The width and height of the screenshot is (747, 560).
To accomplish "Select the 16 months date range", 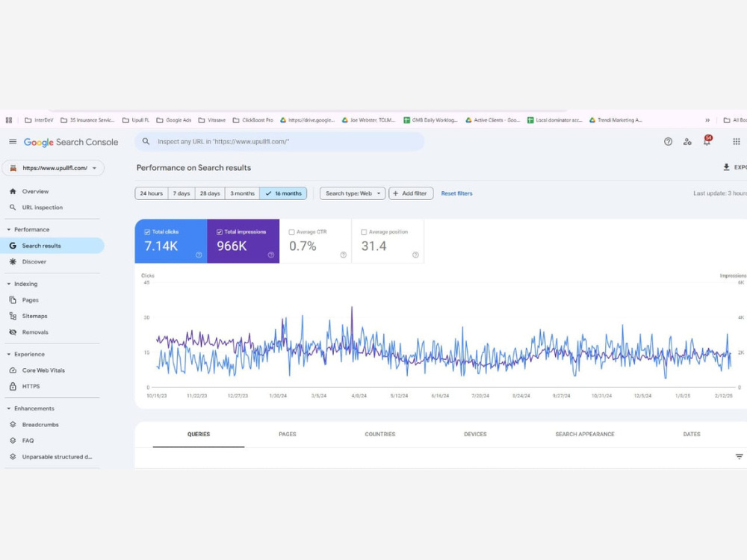I will coord(283,193).
